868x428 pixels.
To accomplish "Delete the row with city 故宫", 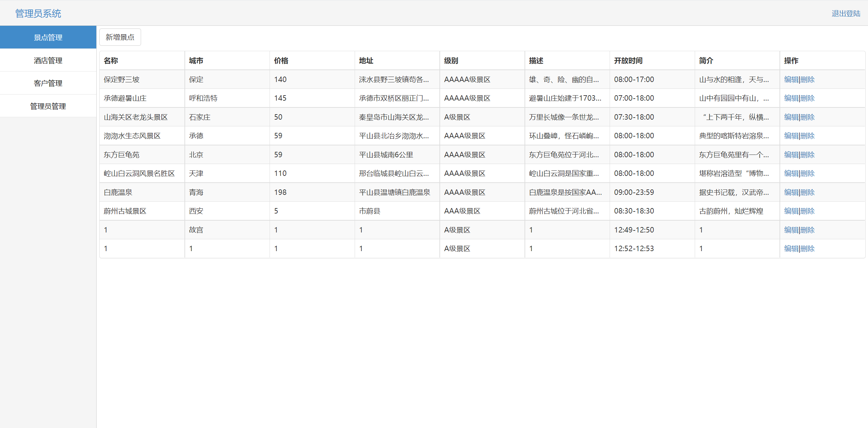I will [x=807, y=230].
